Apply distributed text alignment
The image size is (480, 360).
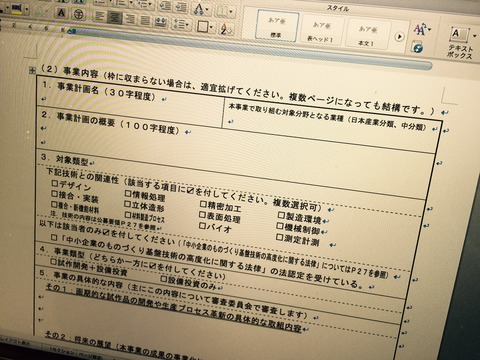tap(161, 22)
